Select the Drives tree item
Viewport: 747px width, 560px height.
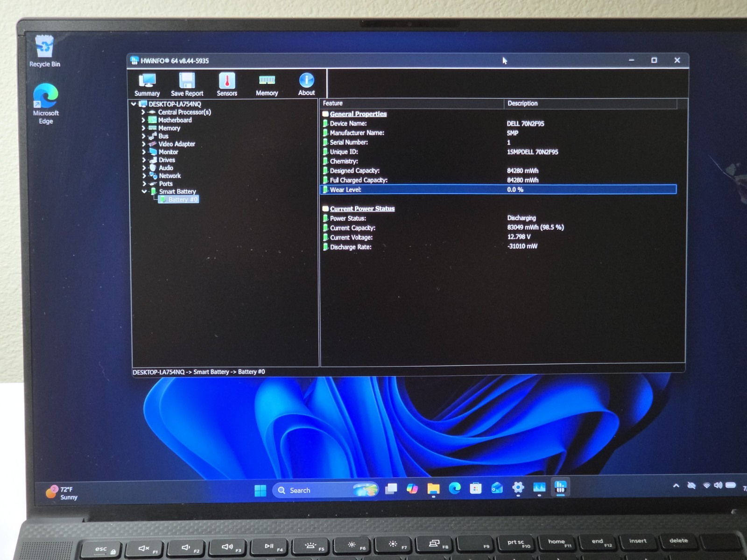pos(167,160)
